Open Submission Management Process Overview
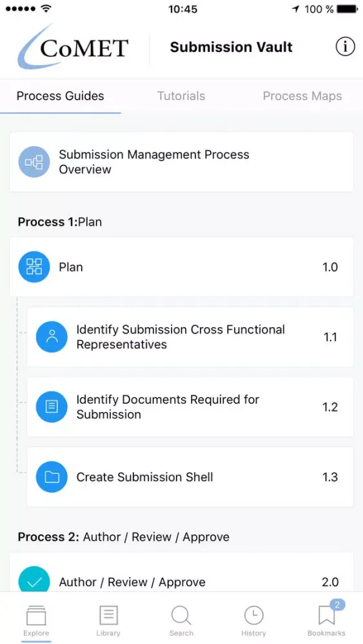 (181, 162)
